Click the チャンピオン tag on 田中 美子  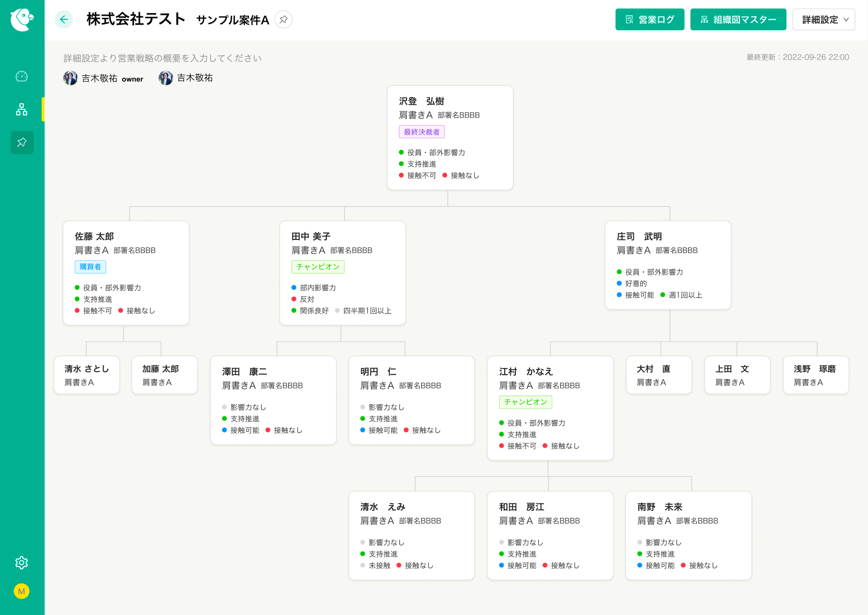(x=318, y=267)
